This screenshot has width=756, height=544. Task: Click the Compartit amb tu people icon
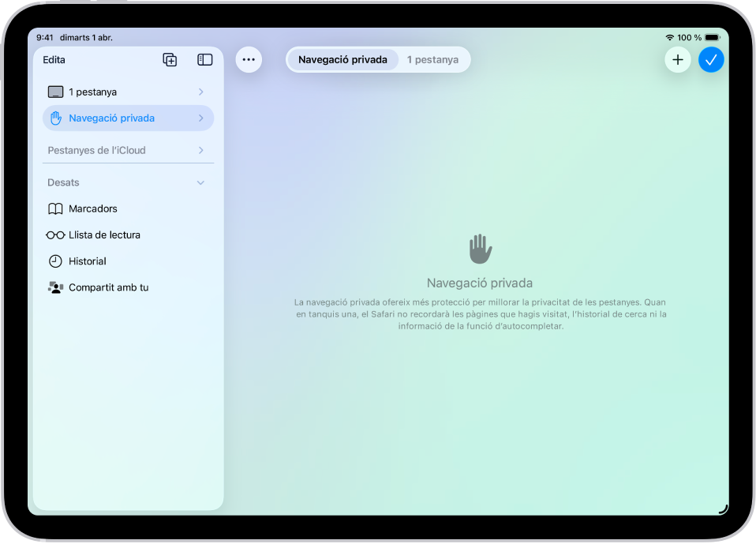(x=55, y=288)
